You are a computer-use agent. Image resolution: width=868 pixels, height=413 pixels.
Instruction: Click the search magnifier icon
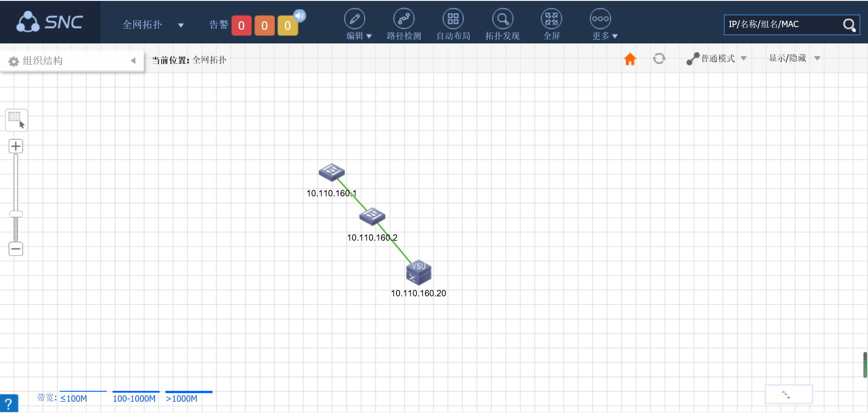[849, 25]
